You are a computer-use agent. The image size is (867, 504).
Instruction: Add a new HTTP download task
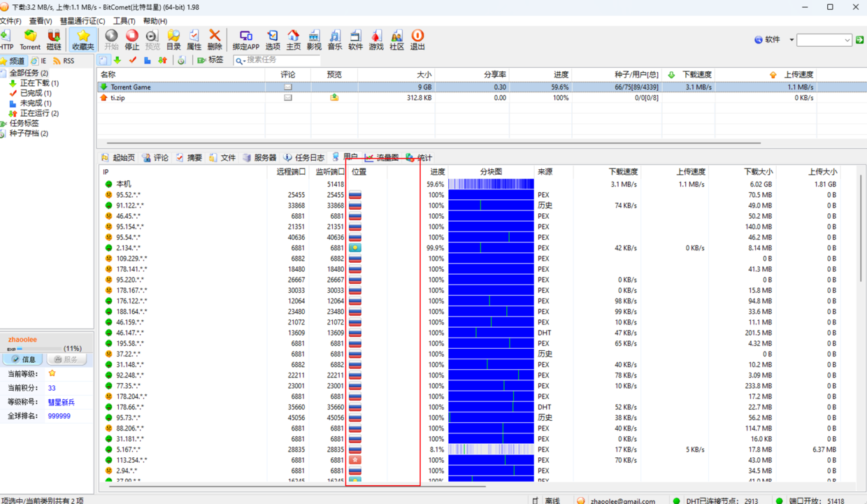click(x=6, y=39)
